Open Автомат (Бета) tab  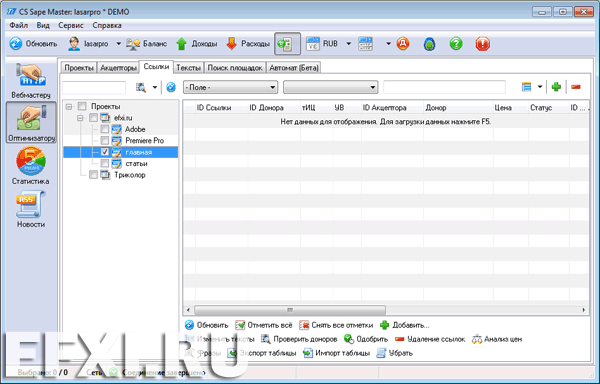[x=293, y=68]
